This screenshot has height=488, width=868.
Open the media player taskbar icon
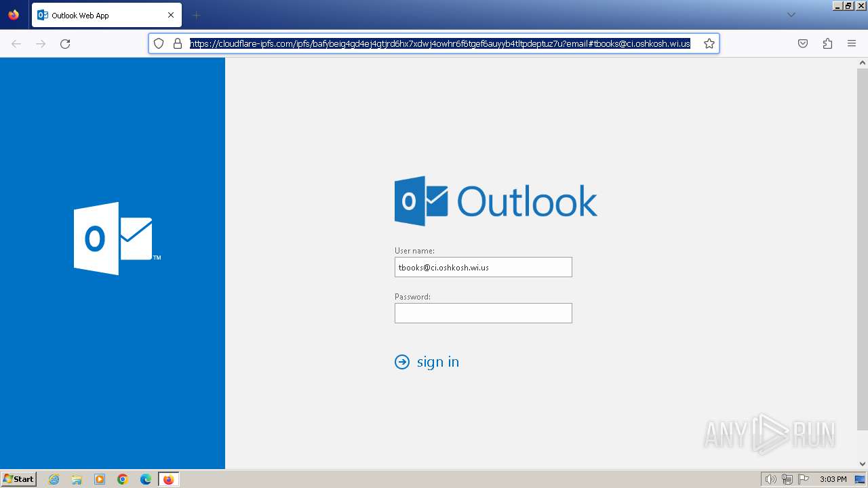pos(100,479)
